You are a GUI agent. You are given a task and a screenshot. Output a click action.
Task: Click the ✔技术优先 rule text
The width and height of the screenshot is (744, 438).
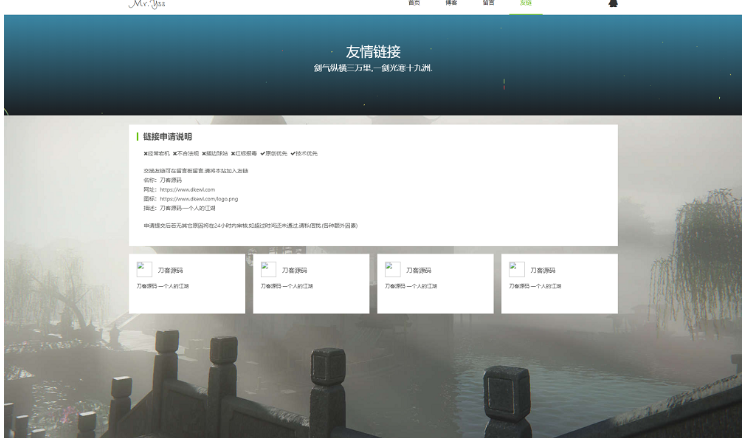tap(304, 153)
